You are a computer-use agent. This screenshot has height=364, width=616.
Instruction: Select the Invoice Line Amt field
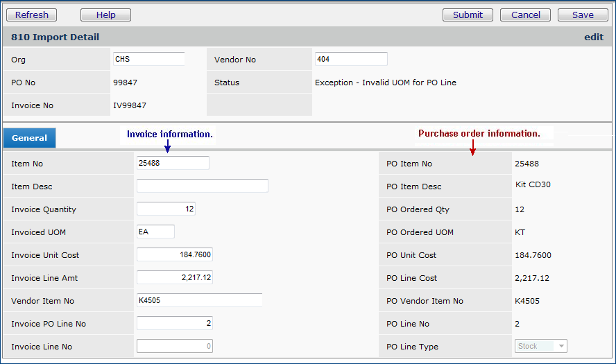click(174, 278)
